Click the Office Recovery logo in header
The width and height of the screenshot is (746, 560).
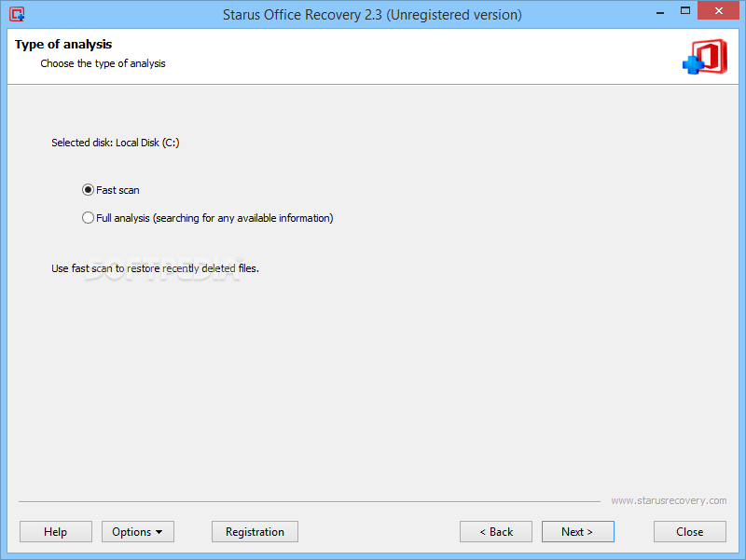[705, 57]
